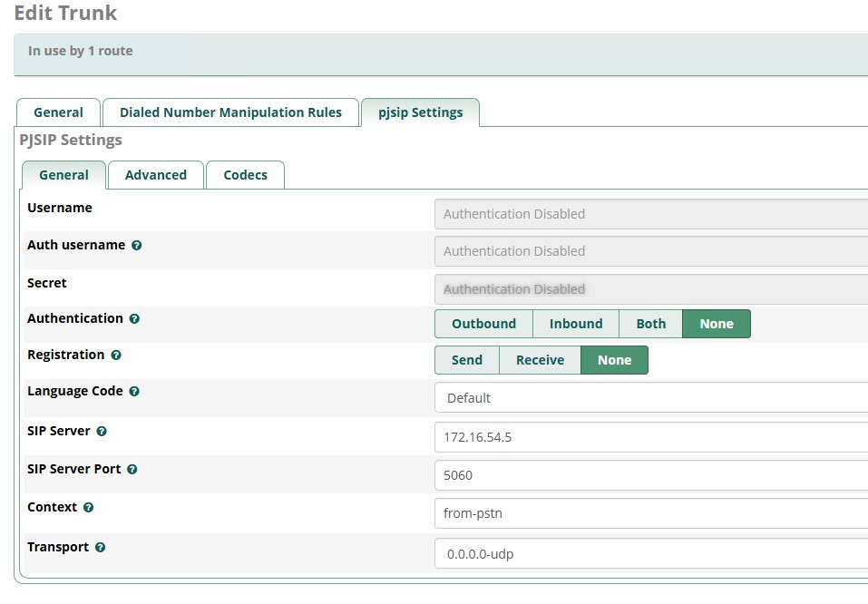Open the Advanced PJSIP settings tab
This screenshot has height=604, width=868.
pos(156,175)
